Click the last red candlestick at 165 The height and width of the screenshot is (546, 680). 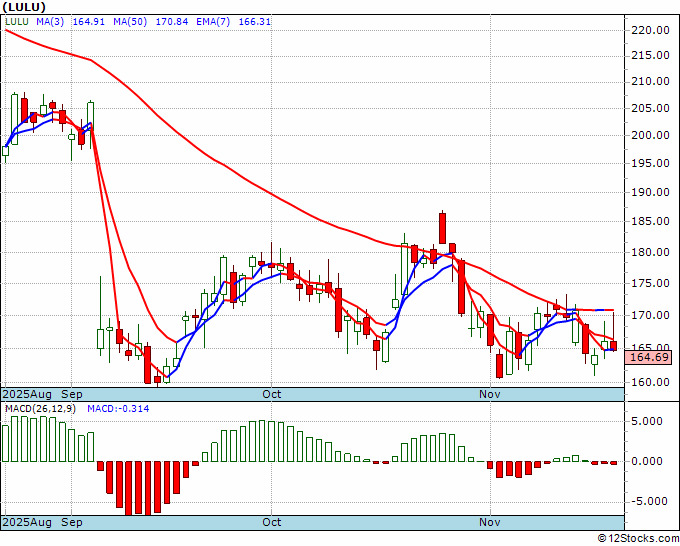click(613, 346)
